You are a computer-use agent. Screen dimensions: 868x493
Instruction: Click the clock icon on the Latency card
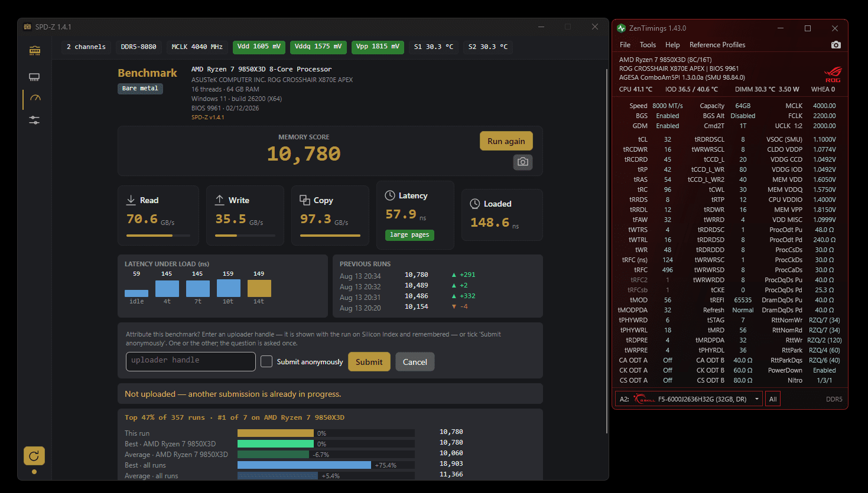(x=390, y=195)
